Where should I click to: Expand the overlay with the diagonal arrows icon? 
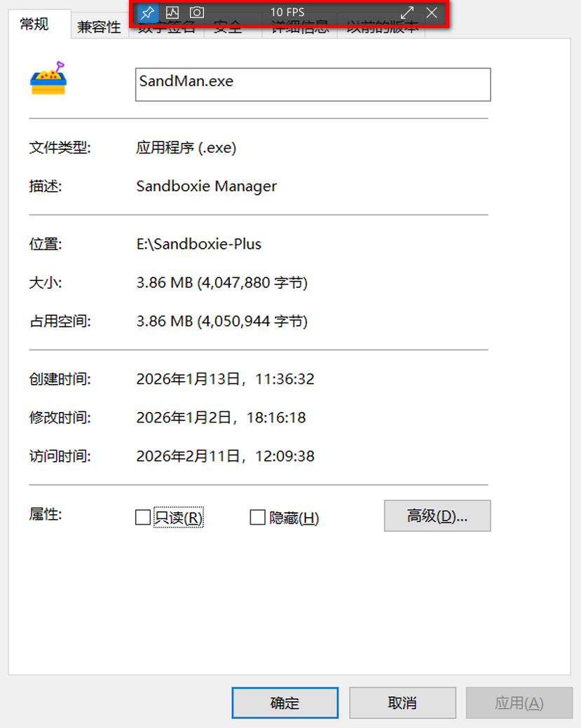[x=407, y=13]
